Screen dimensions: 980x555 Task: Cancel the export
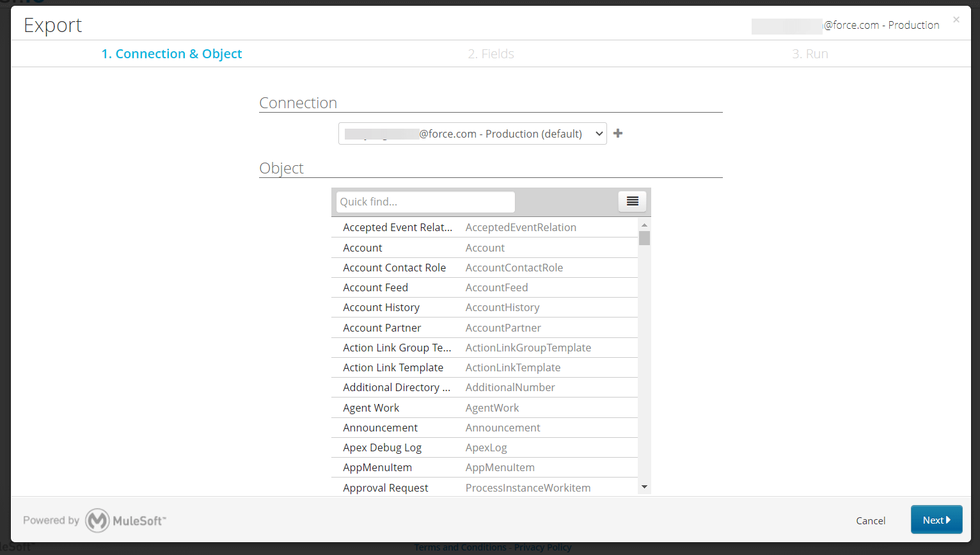[x=871, y=520]
